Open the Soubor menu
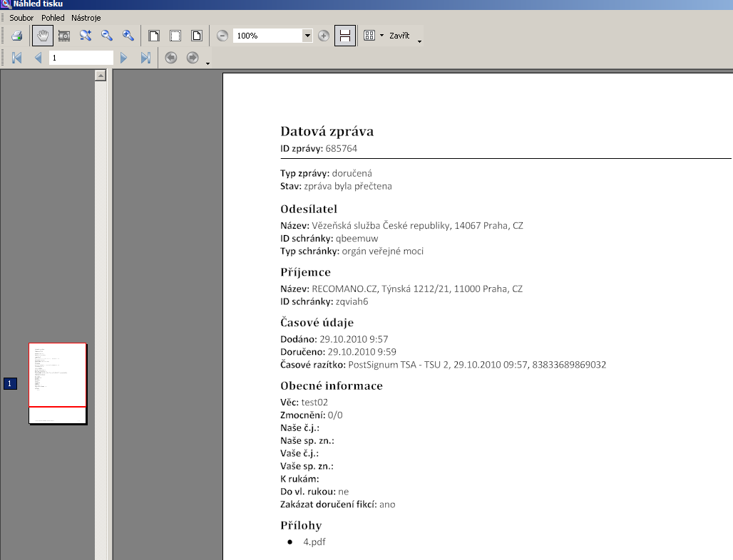This screenshot has width=733, height=560. pyautogui.click(x=21, y=18)
